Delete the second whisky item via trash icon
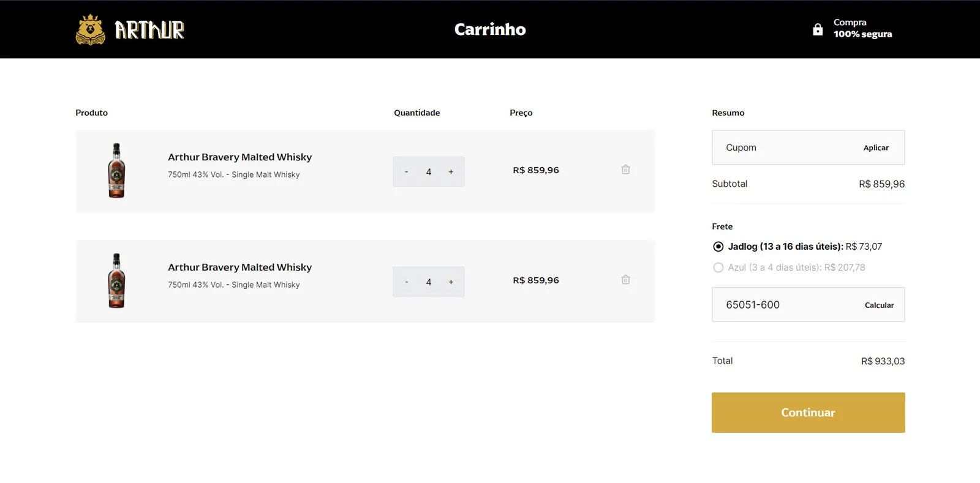Image resolution: width=980 pixels, height=483 pixels. [x=625, y=280]
